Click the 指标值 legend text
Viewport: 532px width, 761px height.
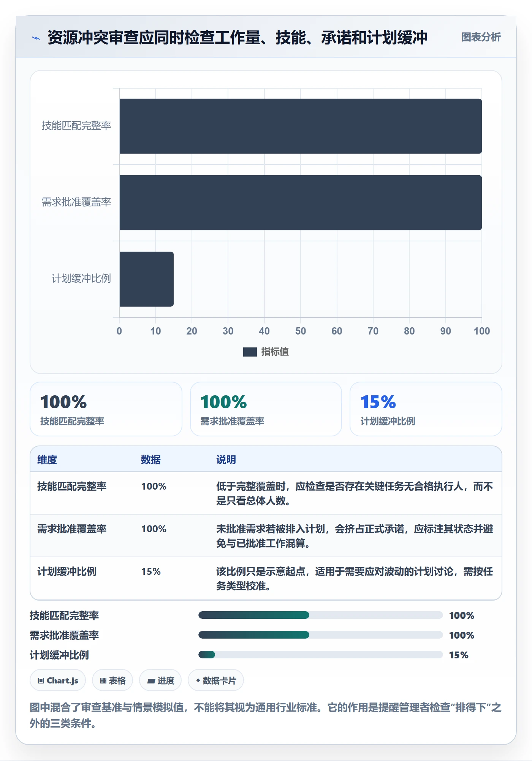coord(275,352)
